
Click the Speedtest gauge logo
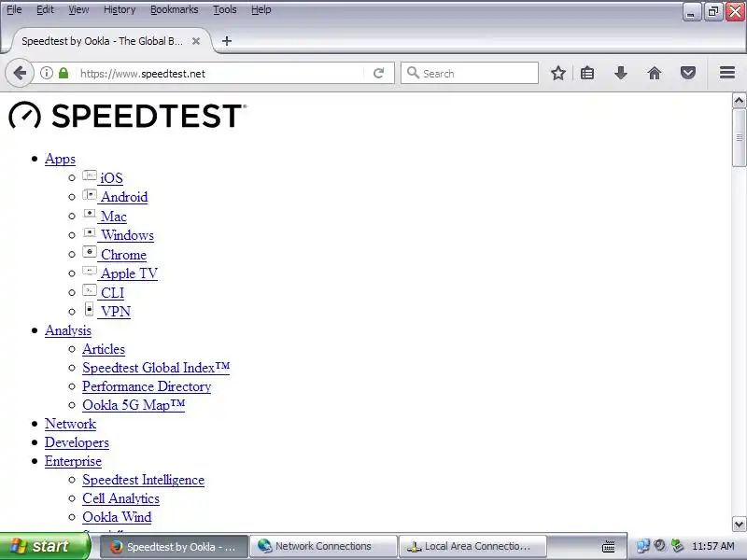(x=25, y=115)
